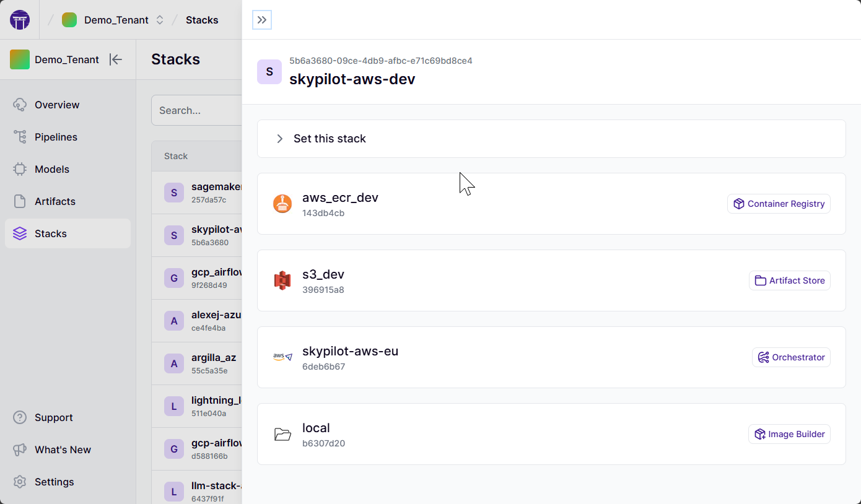Click the Container Registry badge
Image resolution: width=861 pixels, height=504 pixels.
[x=779, y=203]
